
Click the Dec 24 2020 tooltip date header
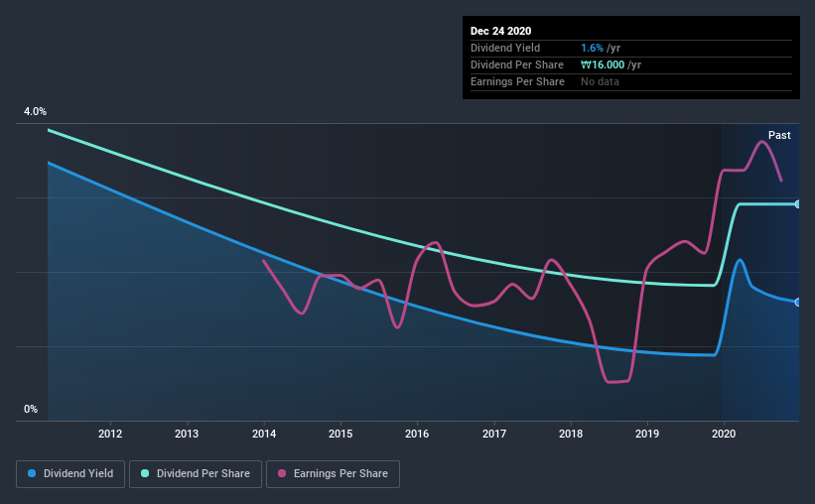point(500,31)
